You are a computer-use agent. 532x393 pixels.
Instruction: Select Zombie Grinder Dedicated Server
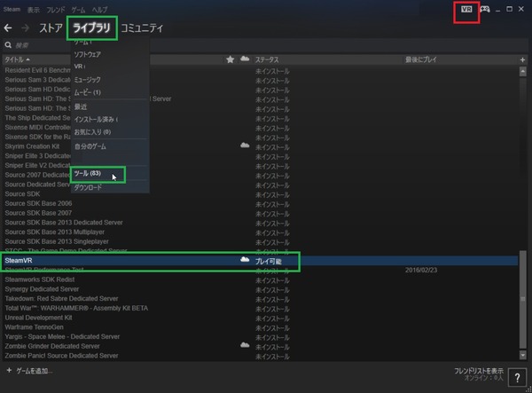coord(52,346)
